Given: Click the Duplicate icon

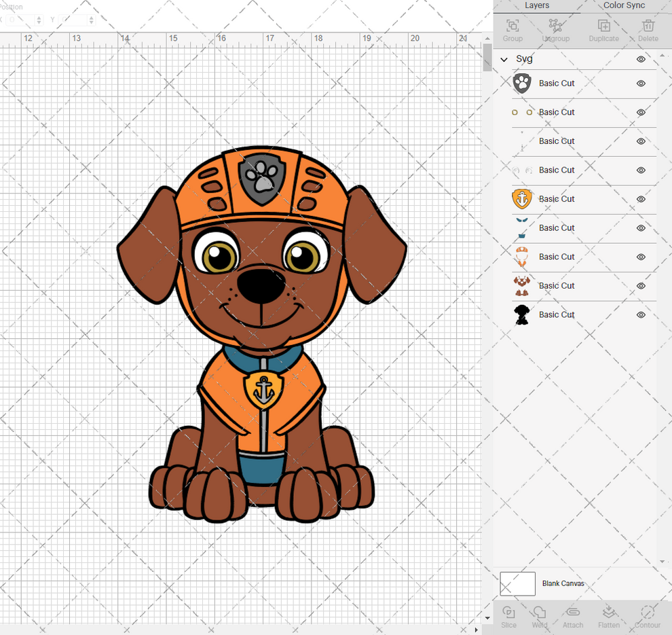Looking at the screenshot, I should pos(603,27).
